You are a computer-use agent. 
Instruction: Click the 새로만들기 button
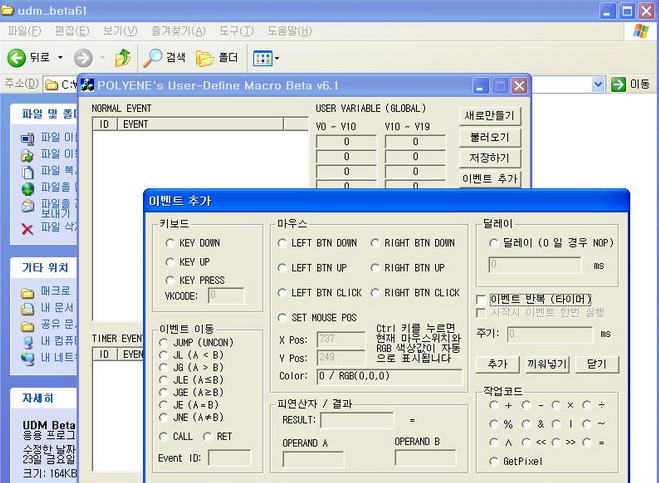pos(490,116)
